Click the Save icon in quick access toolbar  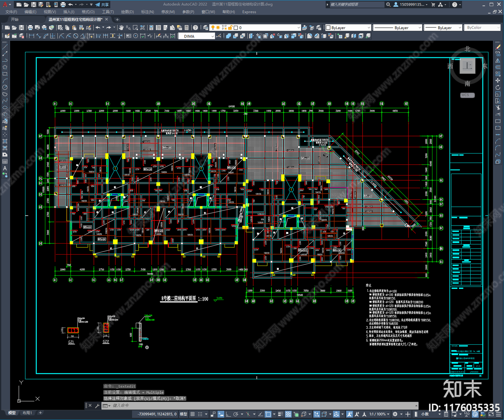[34, 4]
